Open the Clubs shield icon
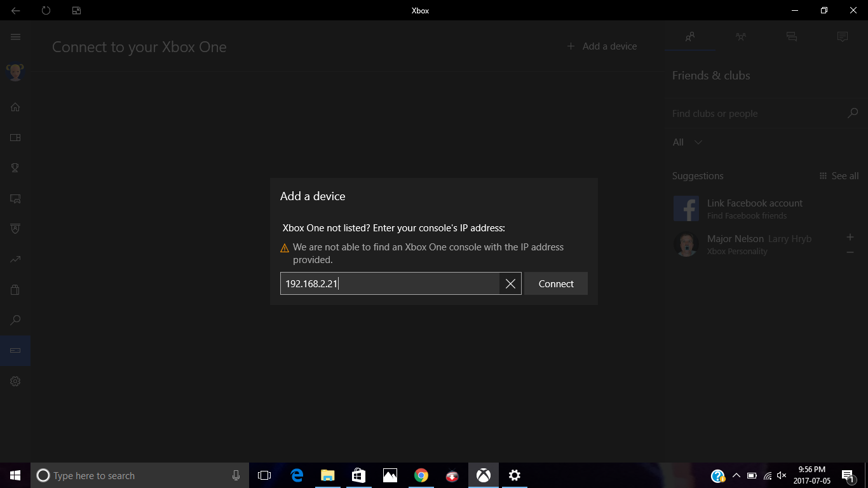The height and width of the screenshot is (488, 868). click(15, 229)
